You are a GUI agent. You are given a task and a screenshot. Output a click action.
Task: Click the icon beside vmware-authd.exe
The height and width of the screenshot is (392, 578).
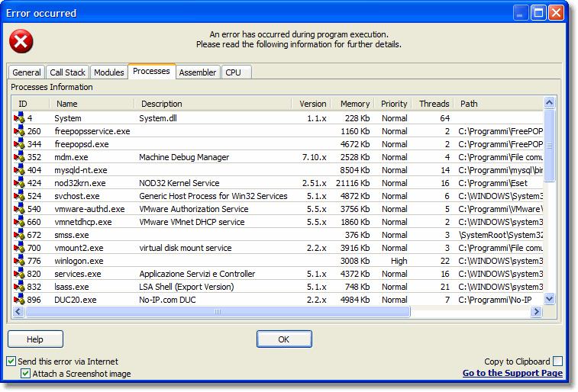[x=19, y=209]
